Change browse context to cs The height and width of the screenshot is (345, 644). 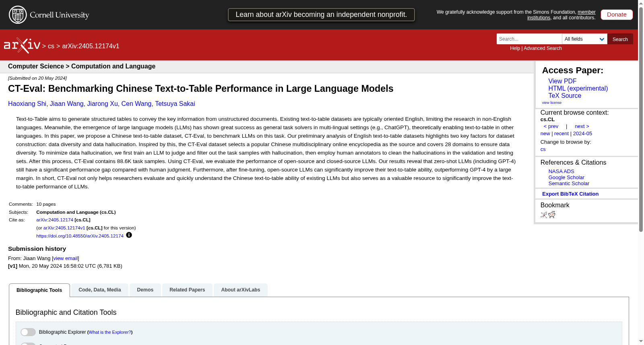(x=543, y=149)
